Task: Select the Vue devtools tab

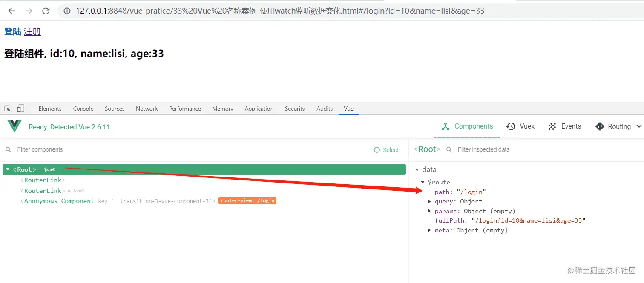Action: click(x=349, y=109)
